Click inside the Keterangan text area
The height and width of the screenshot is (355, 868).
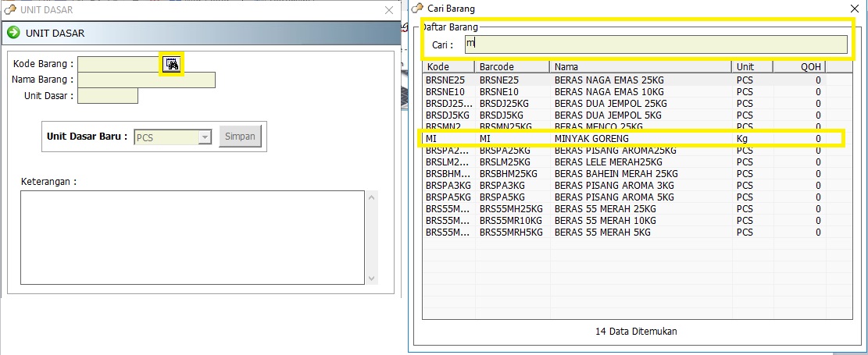191,238
